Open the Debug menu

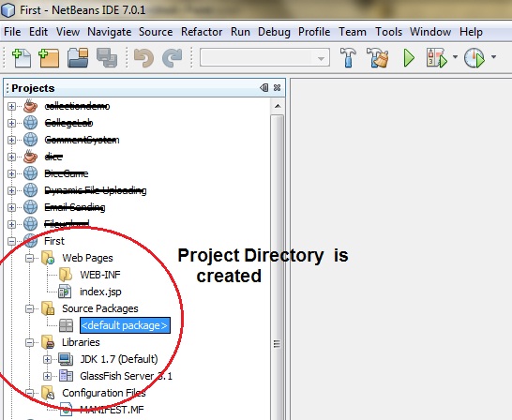274,32
